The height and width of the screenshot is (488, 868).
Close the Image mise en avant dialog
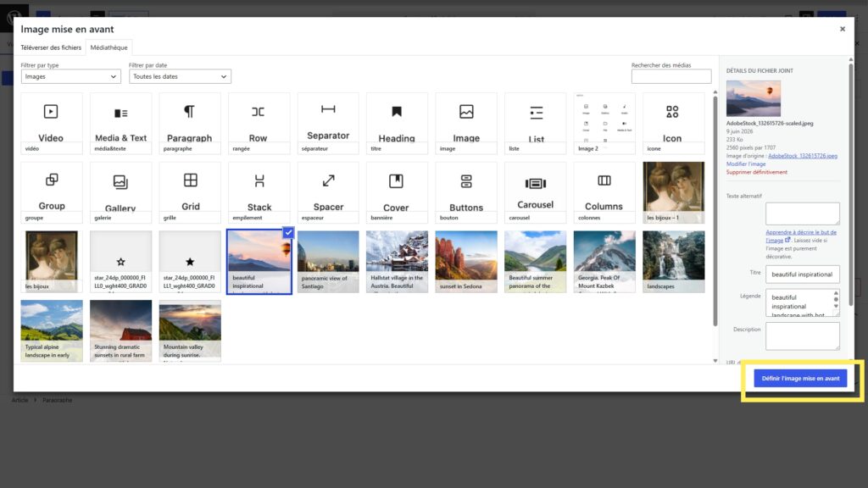click(843, 29)
